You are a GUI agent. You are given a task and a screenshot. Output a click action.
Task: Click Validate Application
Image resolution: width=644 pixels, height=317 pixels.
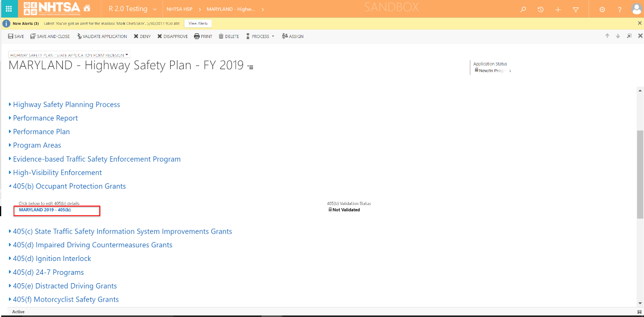click(x=102, y=36)
